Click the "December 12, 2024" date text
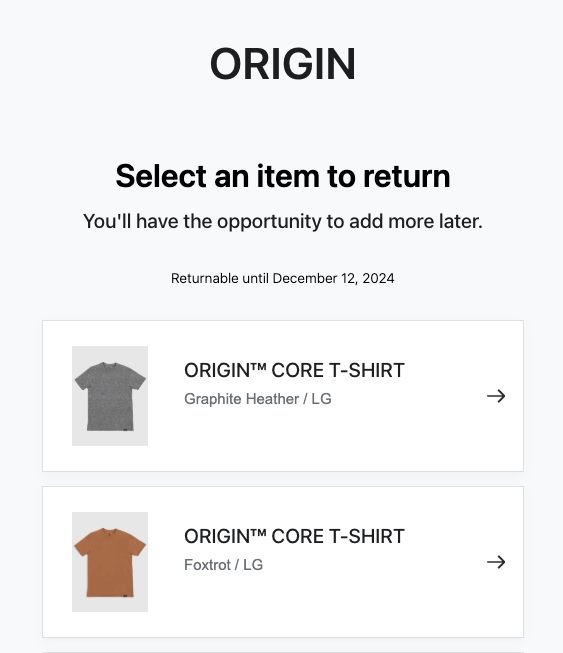The width and height of the screenshot is (563, 653). coord(334,278)
